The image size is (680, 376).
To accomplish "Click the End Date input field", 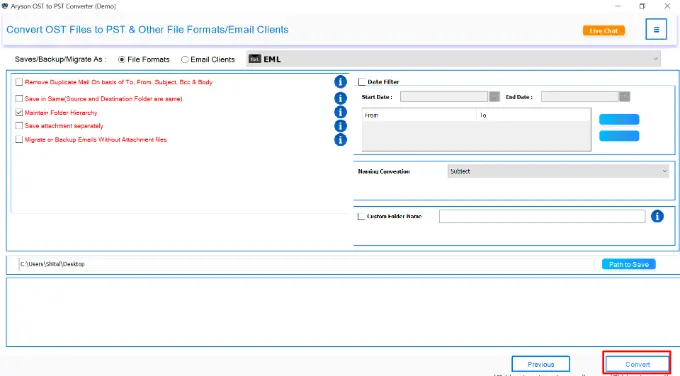I will 580,96.
